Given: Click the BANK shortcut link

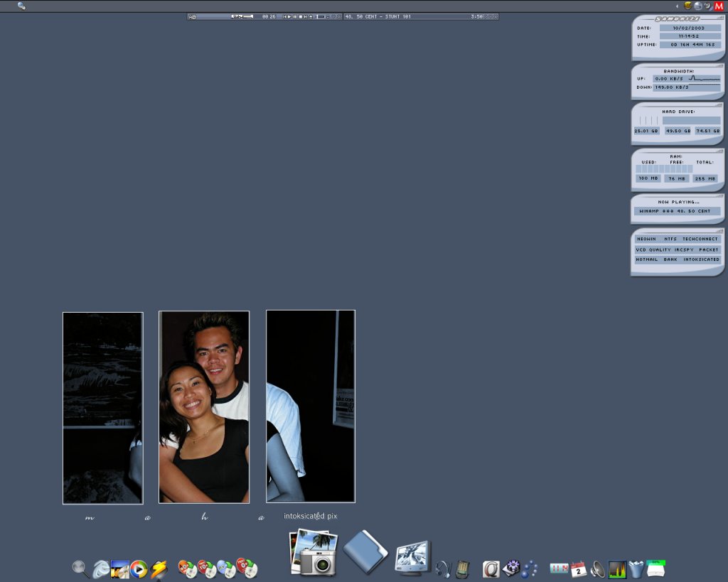Looking at the screenshot, I should coord(670,259).
